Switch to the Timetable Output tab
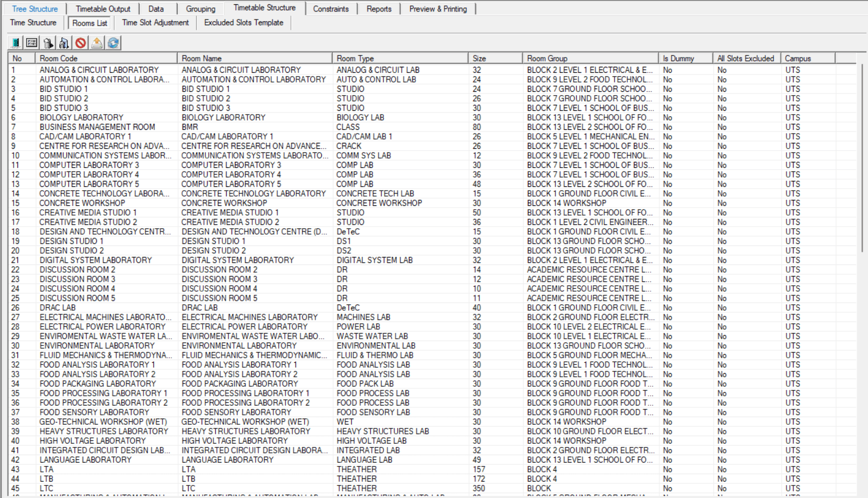This screenshot has height=498, width=868. click(x=103, y=9)
